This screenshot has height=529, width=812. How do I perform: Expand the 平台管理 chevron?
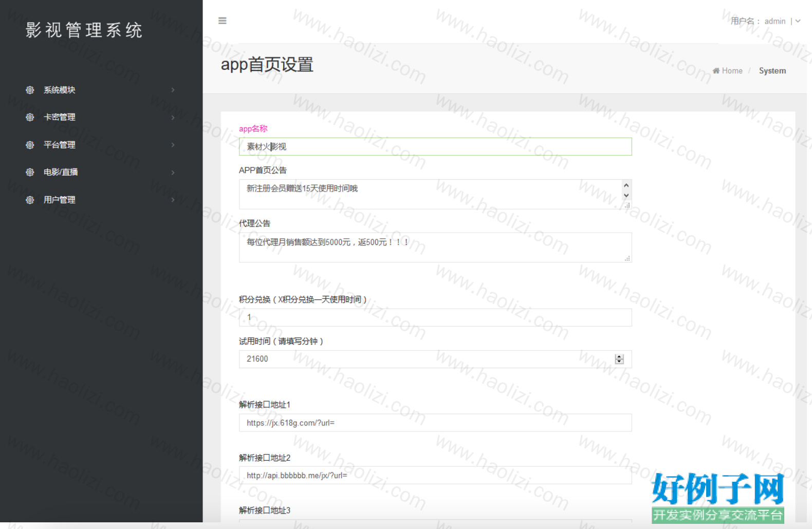[173, 145]
